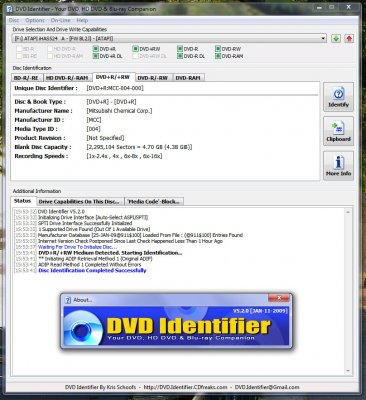The image size is (366, 400).
Task: Copy disc info with Clipboard button
Action: (338, 131)
